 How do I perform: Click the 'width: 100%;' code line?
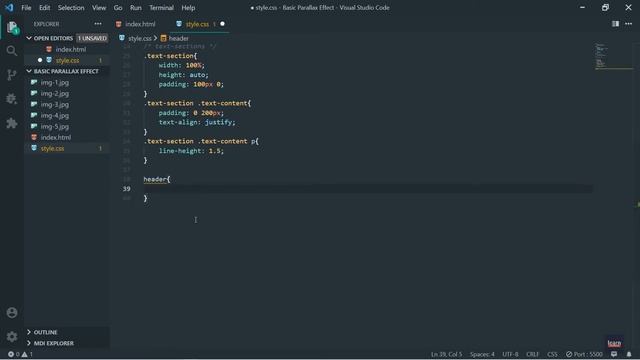tap(182, 65)
